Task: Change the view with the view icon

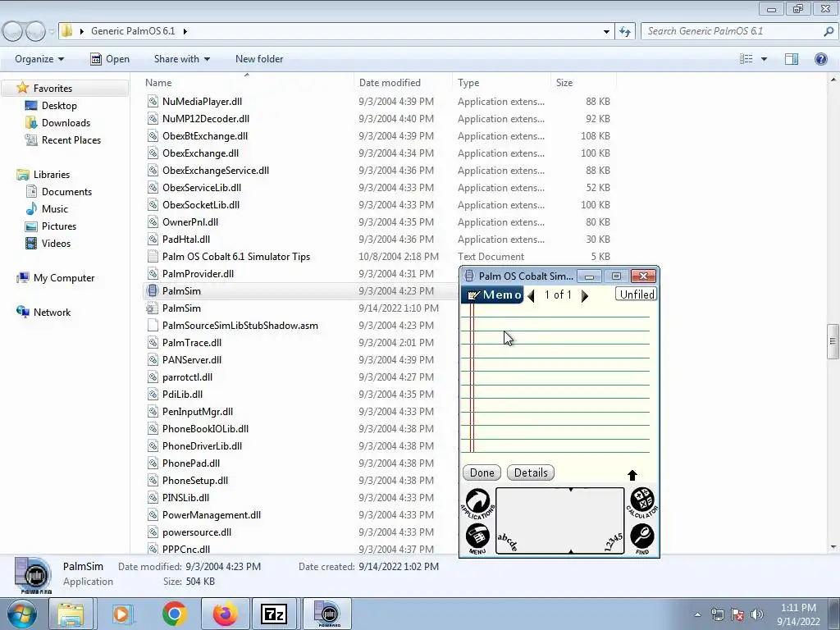Action: pyautogui.click(x=746, y=59)
